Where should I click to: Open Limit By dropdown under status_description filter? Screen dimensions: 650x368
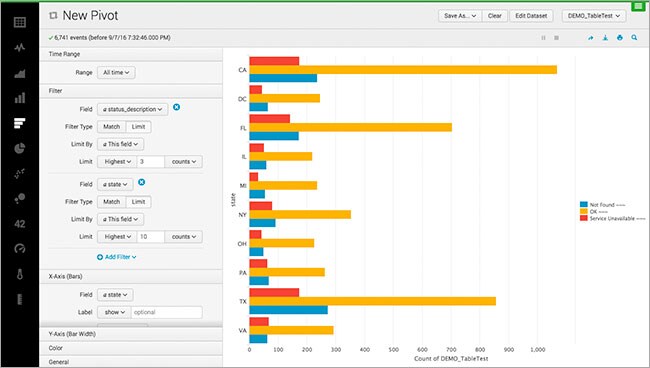(121, 144)
